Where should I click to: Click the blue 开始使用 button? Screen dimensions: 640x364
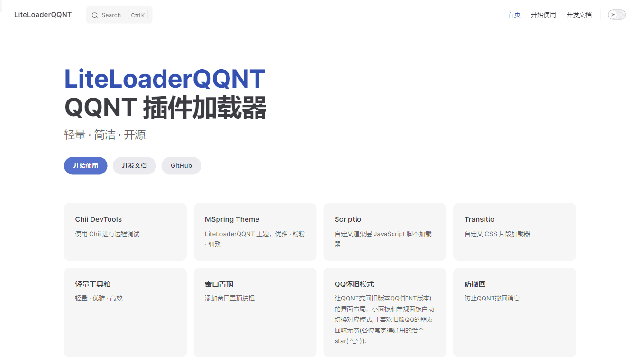(x=86, y=166)
